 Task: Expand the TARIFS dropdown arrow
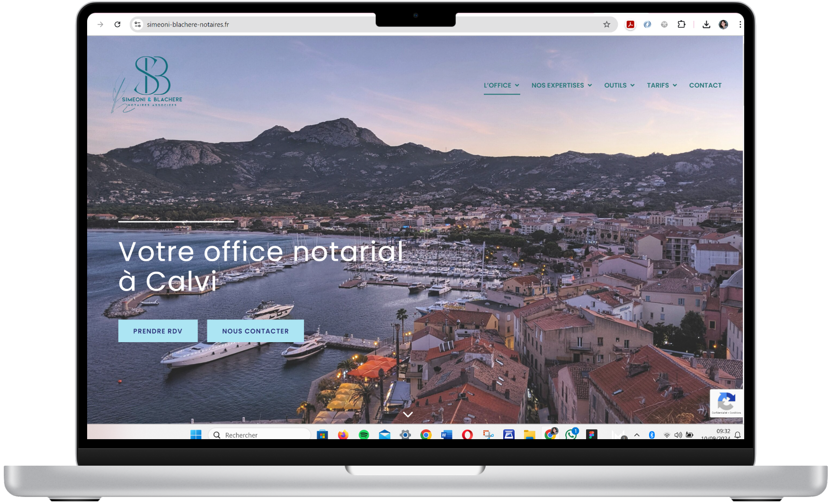click(675, 85)
